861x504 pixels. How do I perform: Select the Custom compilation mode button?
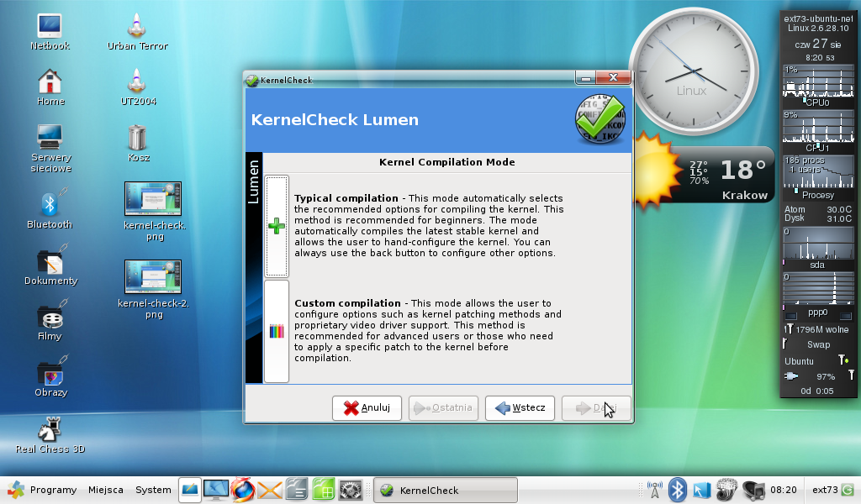[277, 331]
